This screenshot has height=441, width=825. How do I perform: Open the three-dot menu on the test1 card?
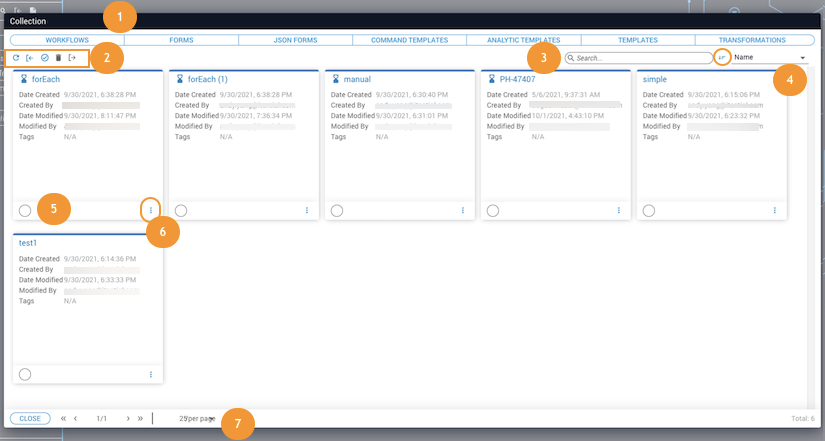[151, 375]
